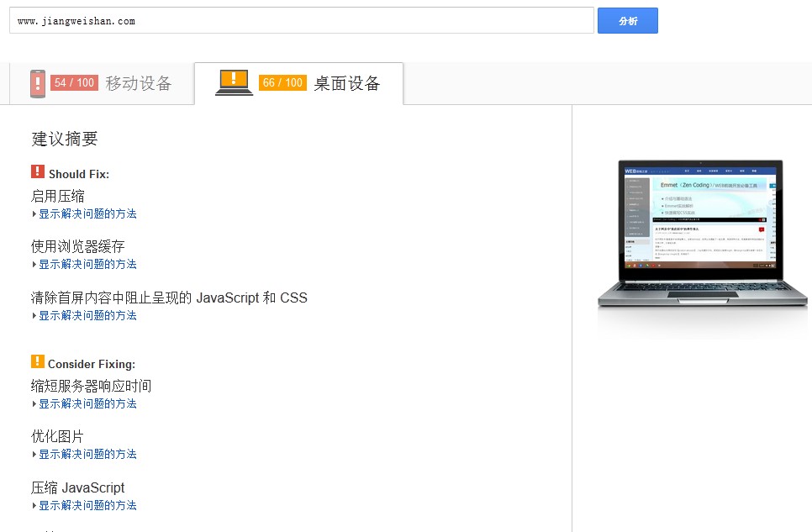Open 显示解决问题的方法 link under 优化图片
The image size is (812, 532).
[87, 455]
